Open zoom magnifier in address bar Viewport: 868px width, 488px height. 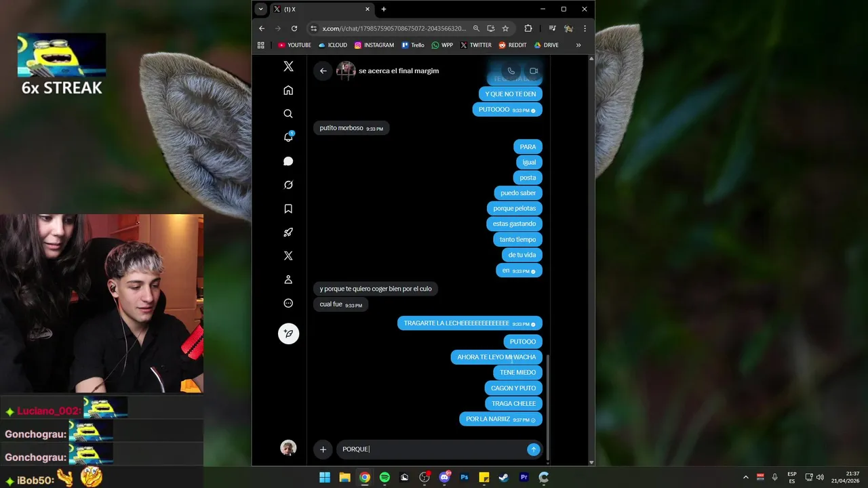tap(476, 28)
